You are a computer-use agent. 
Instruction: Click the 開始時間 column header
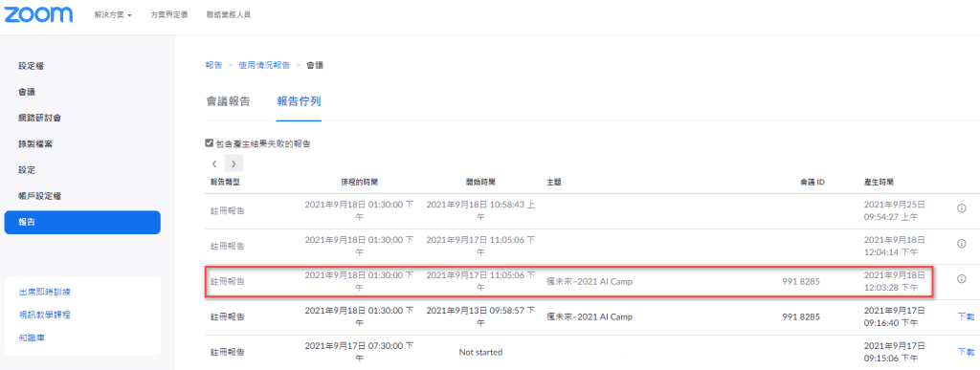[x=480, y=183]
